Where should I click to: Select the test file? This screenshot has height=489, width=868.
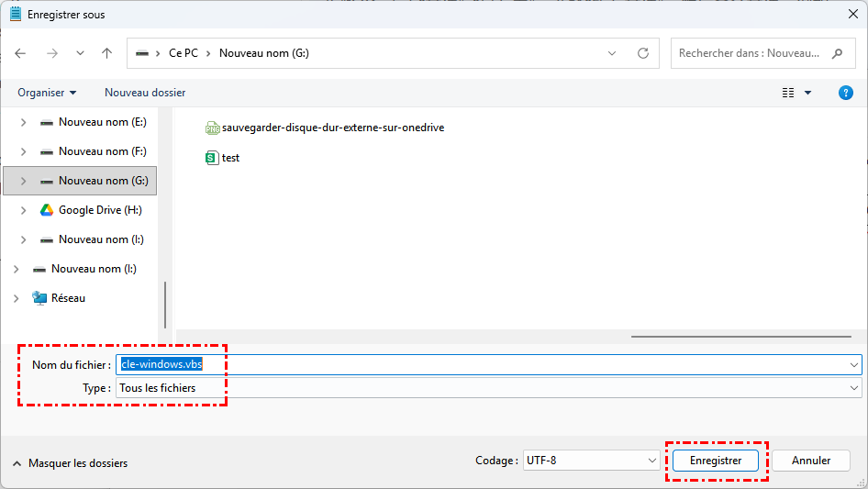coord(230,158)
